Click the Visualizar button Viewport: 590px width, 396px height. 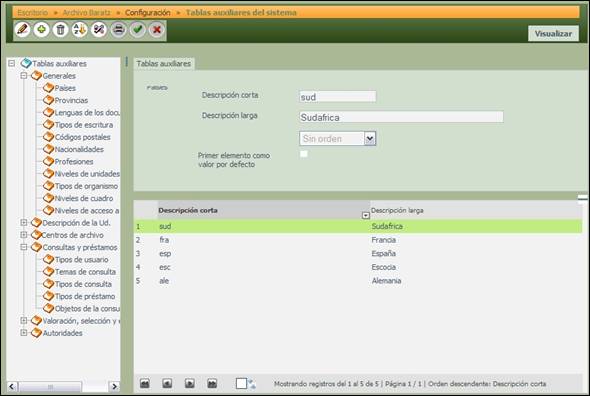click(x=553, y=34)
